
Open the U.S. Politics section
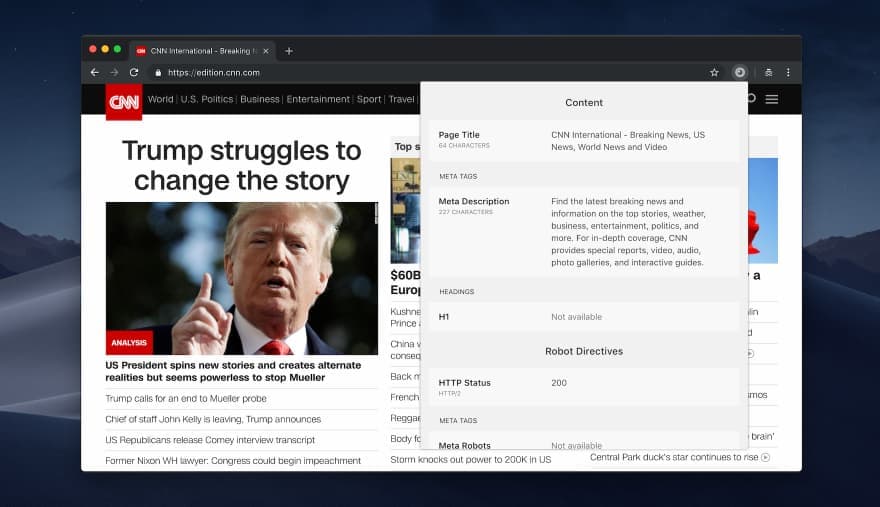click(x=206, y=99)
